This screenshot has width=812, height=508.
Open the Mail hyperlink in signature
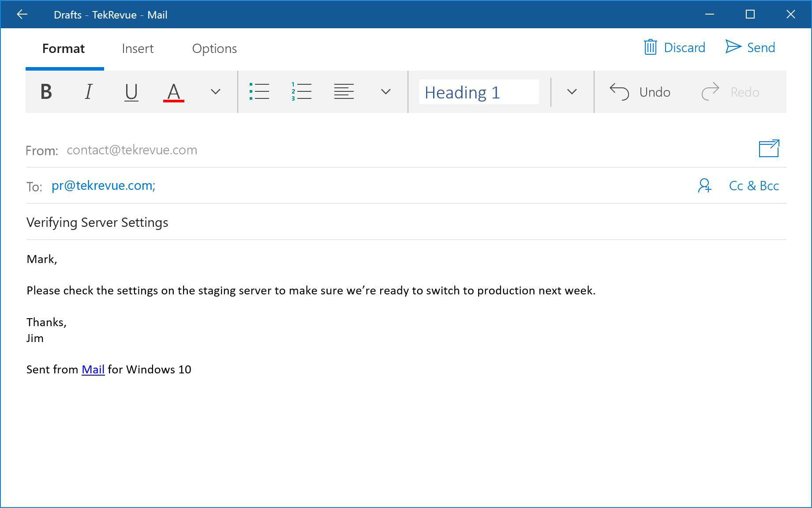coord(93,369)
